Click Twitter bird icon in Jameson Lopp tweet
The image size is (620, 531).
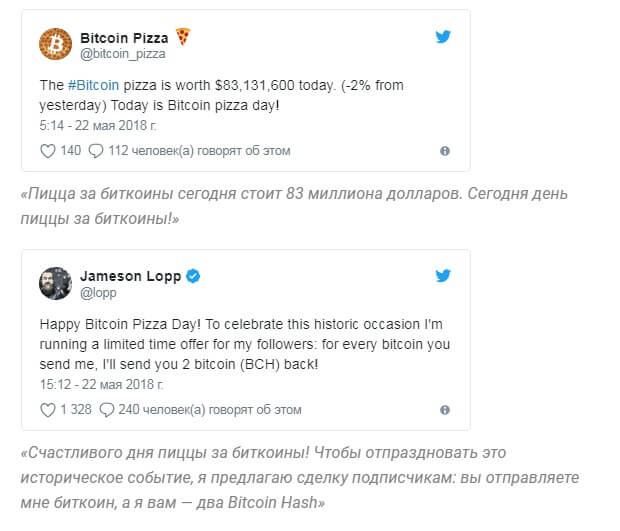point(444,277)
